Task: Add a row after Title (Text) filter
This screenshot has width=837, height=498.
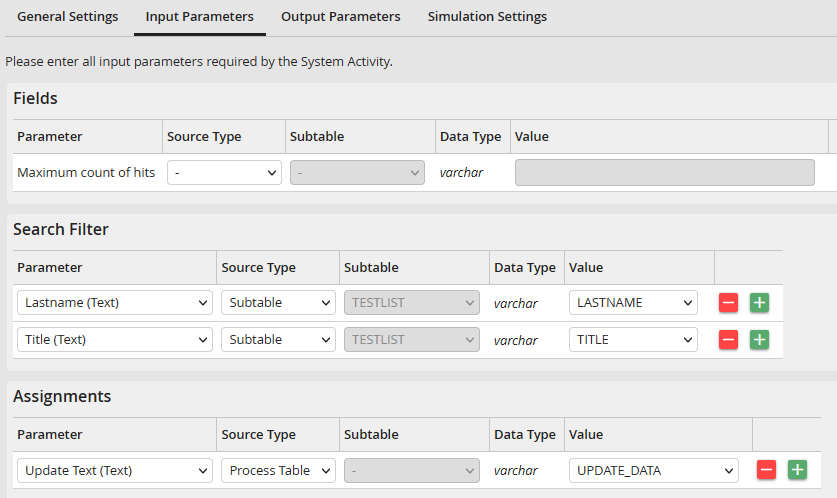Action: tap(759, 339)
